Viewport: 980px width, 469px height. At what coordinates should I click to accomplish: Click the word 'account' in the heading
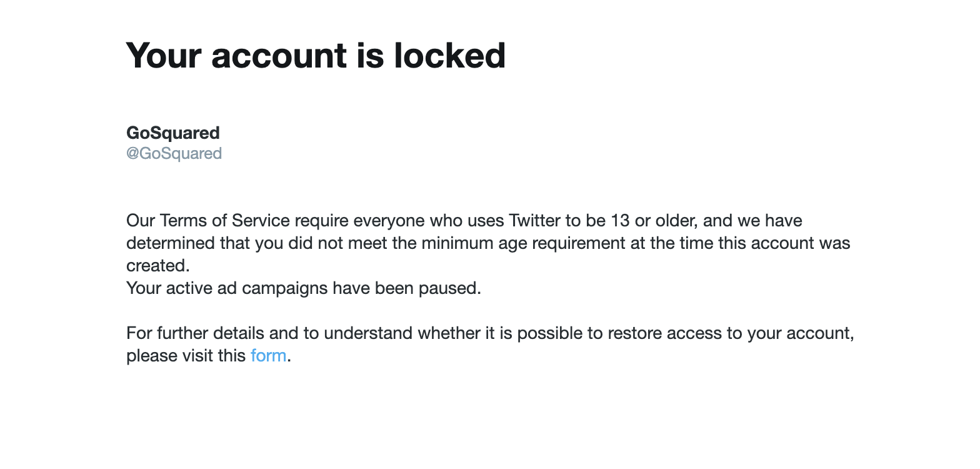279,55
